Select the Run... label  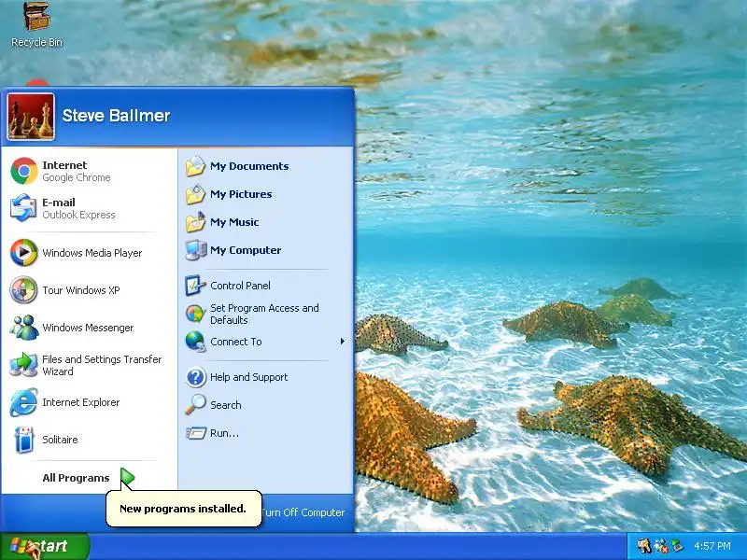224,433
